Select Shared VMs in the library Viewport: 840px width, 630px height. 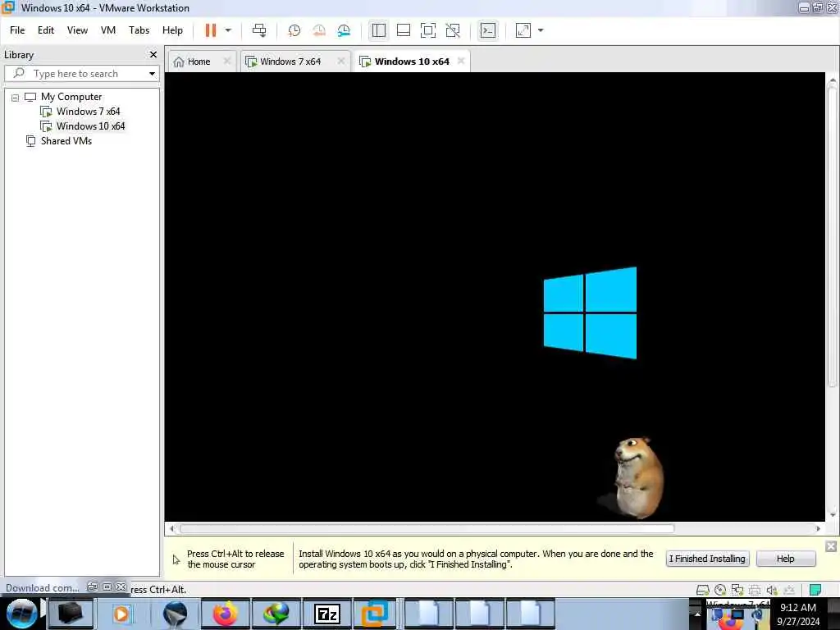point(66,141)
